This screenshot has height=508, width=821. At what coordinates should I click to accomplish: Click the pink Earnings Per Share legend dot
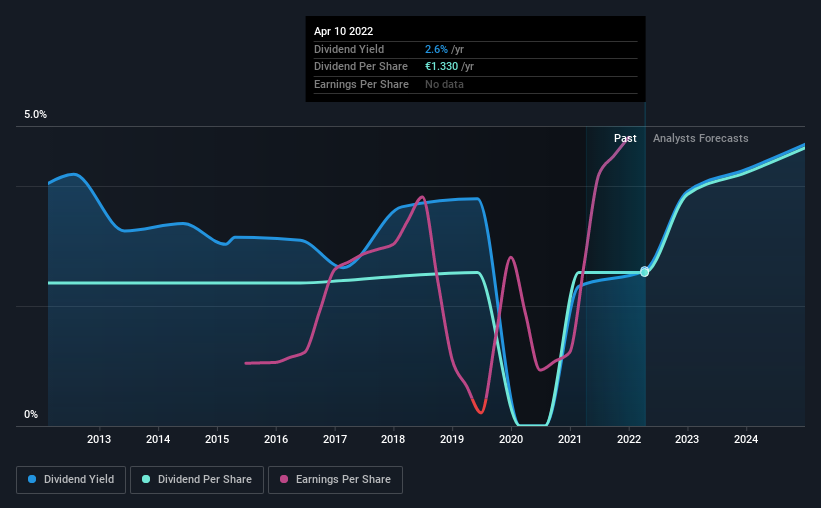[x=284, y=479]
